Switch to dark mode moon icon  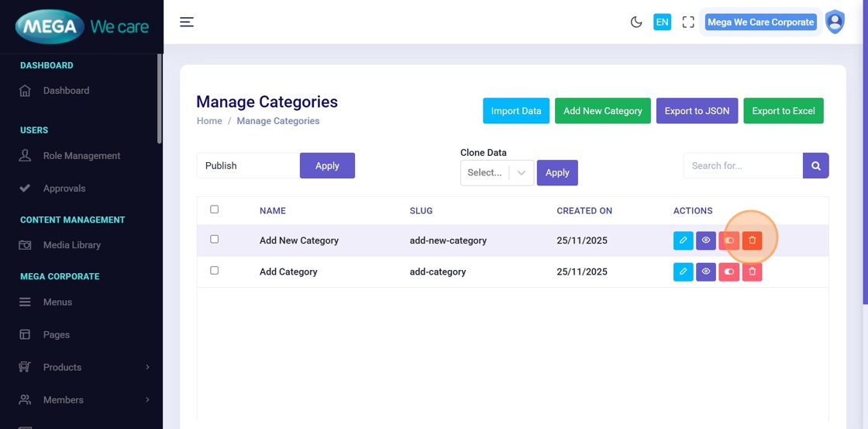(x=636, y=22)
